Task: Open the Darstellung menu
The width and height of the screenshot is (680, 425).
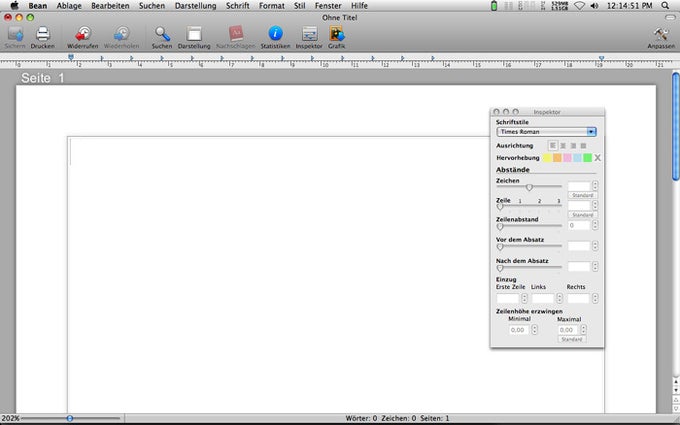Action: (195, 6)
